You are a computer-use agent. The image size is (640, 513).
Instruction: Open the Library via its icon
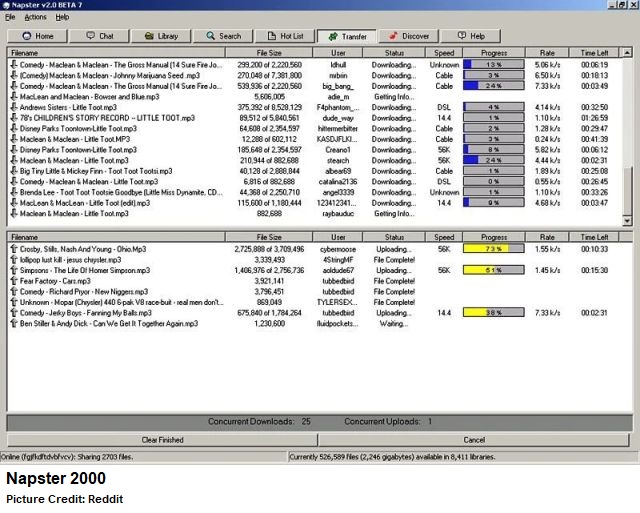point(147,36)
